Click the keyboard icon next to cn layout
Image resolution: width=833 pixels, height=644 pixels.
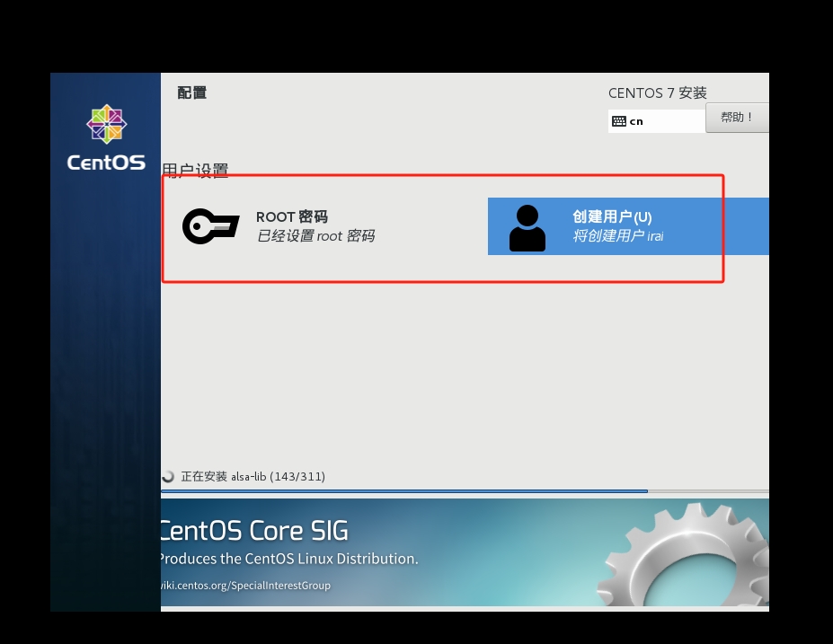[620, 120]
